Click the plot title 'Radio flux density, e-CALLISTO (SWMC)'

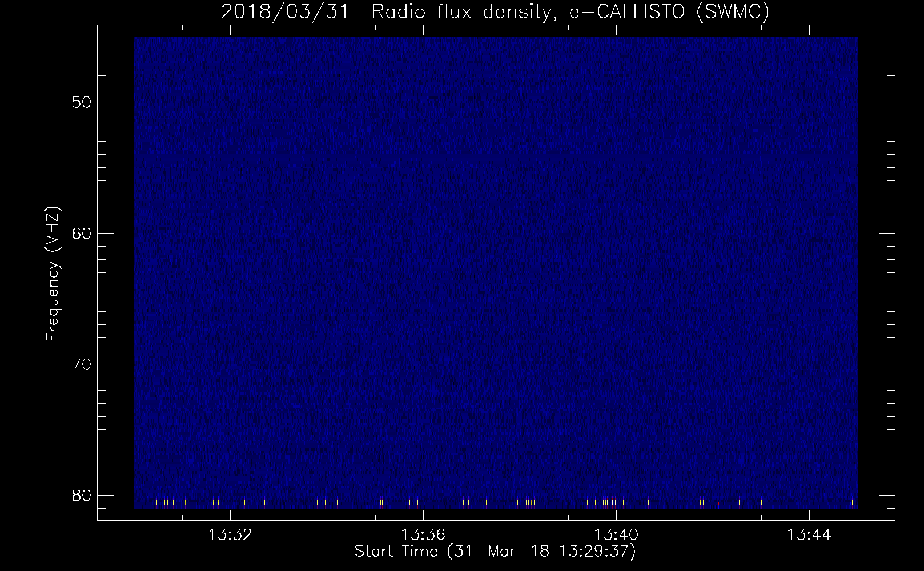click(x=571, y=11)
